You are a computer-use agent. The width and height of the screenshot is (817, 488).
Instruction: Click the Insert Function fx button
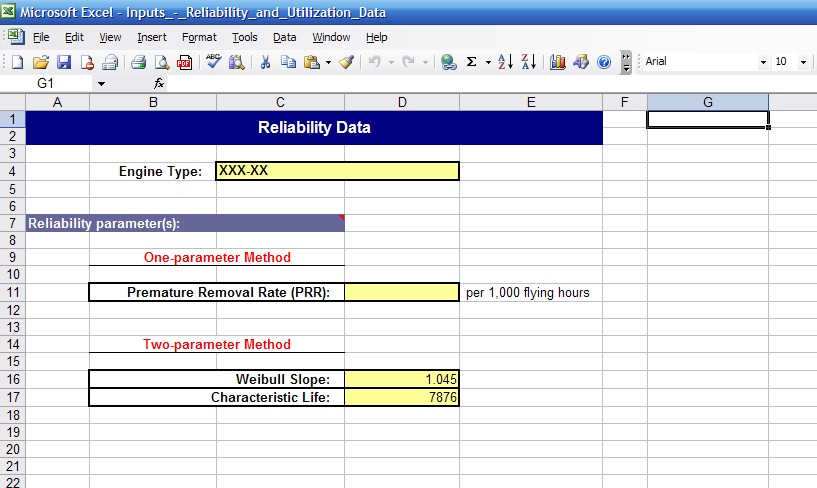pos(159,84)
